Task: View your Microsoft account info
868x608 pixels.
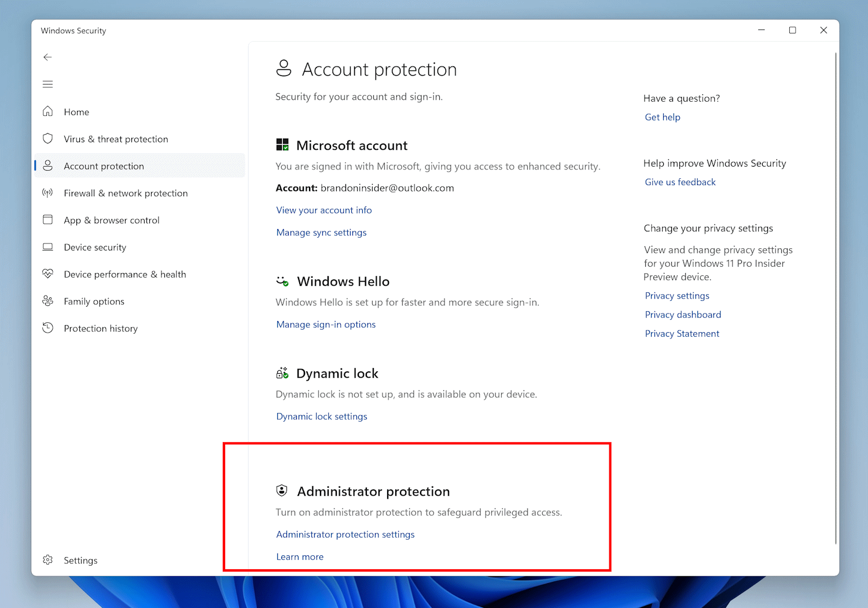Action: coord(323,209)
